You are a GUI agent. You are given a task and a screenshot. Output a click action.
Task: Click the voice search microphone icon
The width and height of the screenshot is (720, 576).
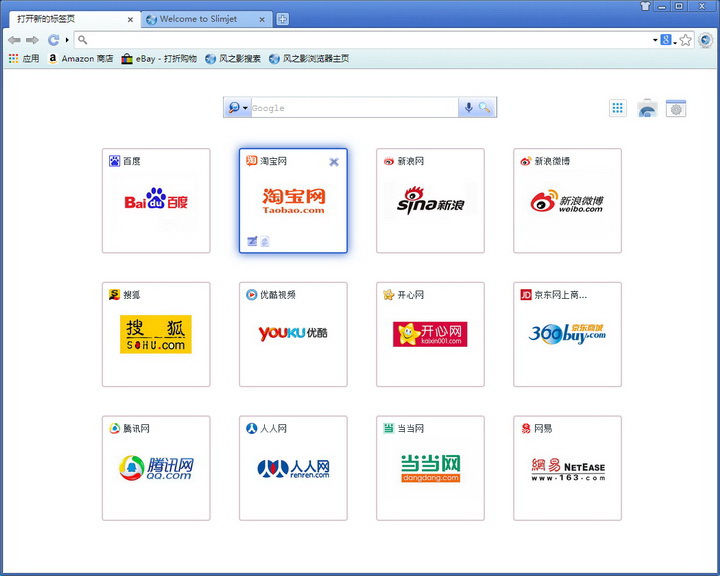467,108
